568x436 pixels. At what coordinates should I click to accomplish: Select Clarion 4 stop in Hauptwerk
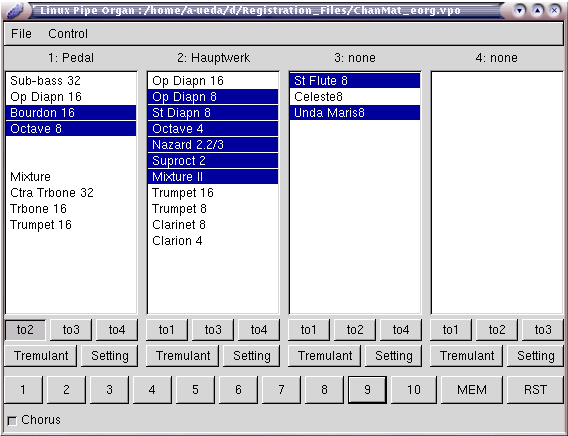213,241
